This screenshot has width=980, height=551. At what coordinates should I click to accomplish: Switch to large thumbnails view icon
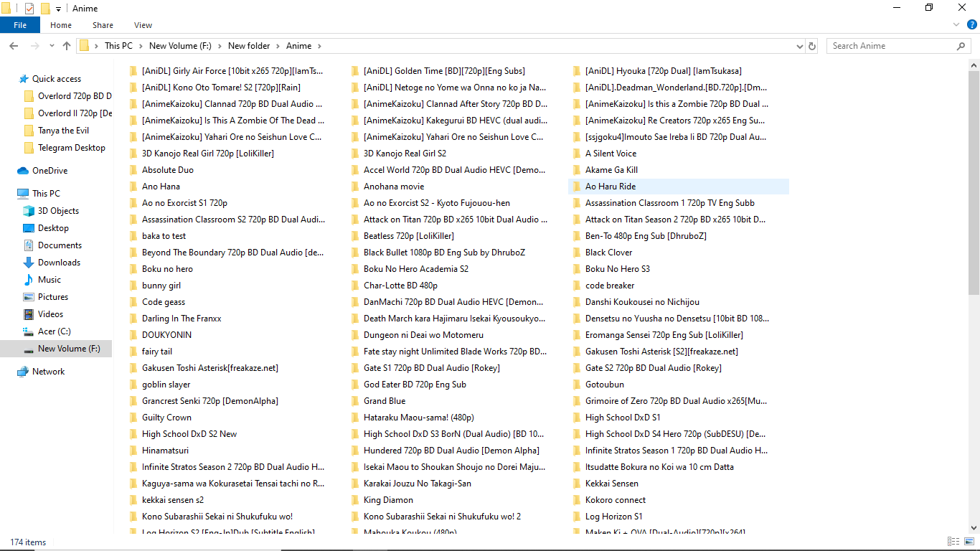[x=969, y=542]
